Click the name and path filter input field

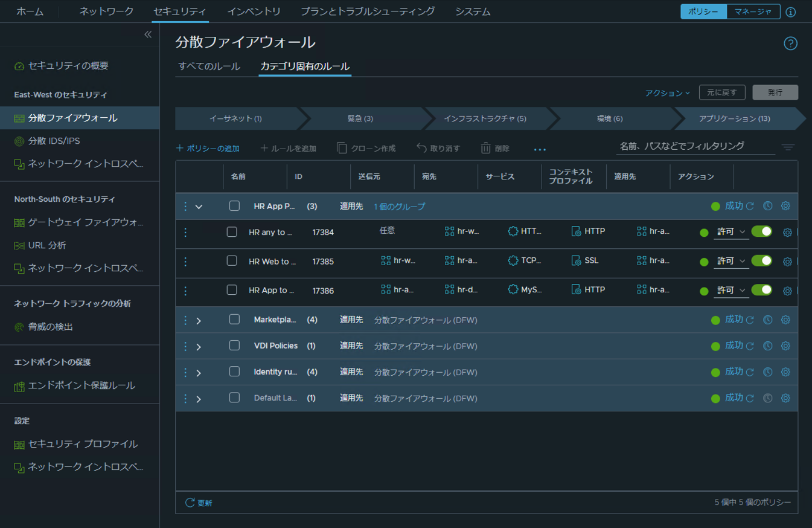click(694, 146)
